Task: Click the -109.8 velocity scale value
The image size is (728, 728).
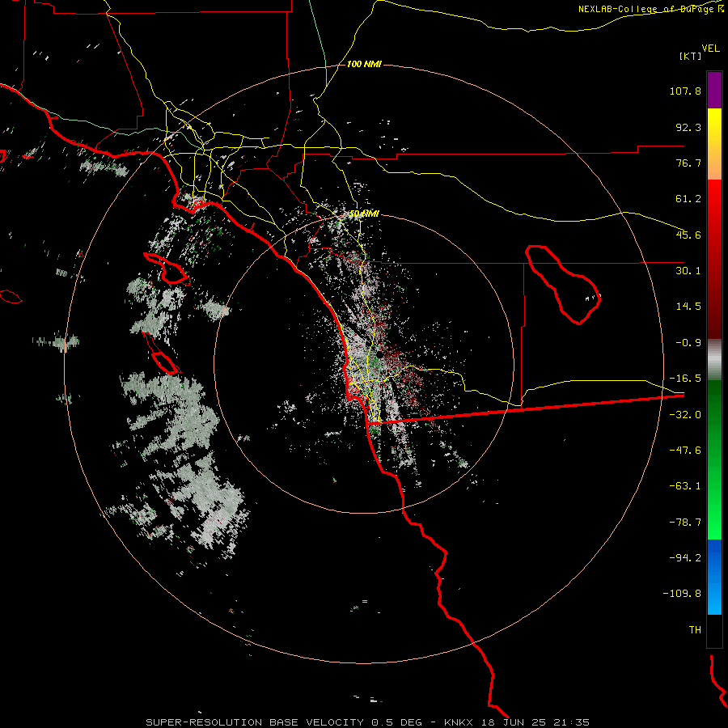Action: coord(682,594)
